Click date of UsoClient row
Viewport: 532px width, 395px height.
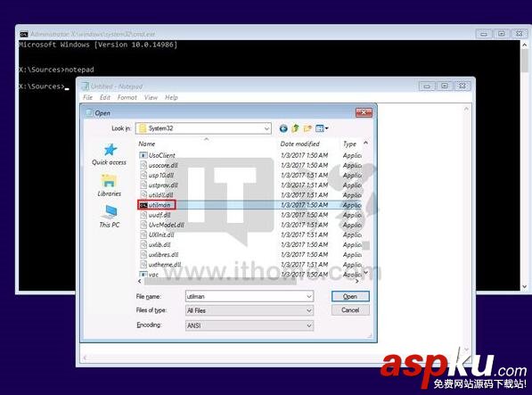point(305,155)
